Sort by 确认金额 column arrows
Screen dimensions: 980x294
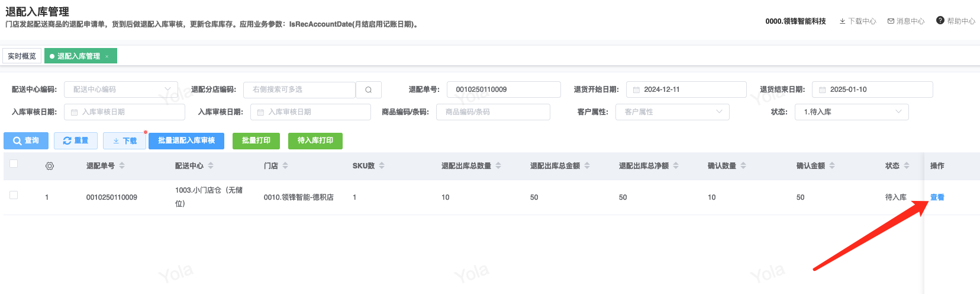[x=832, y=166]
